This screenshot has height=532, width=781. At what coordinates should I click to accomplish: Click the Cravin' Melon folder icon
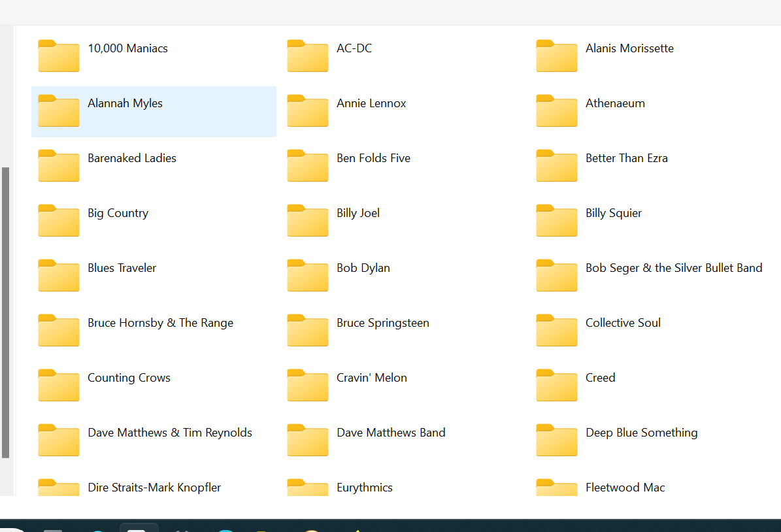(308, 385)
